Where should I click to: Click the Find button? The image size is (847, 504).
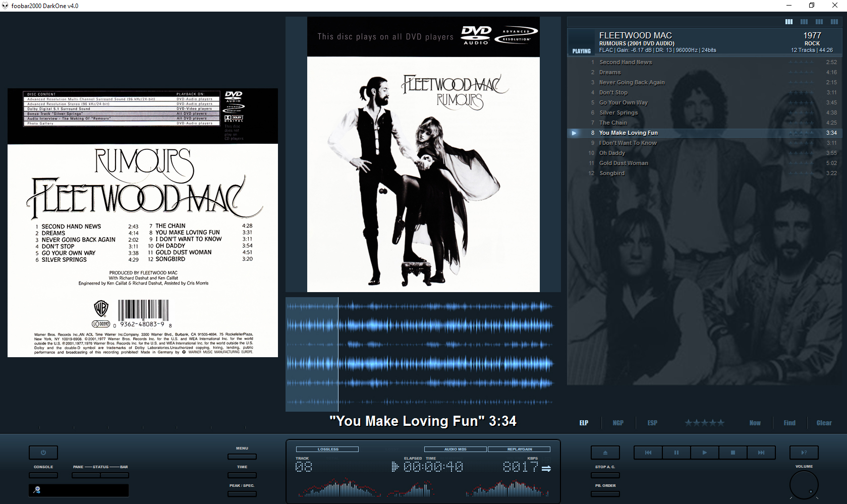[789, 423]
